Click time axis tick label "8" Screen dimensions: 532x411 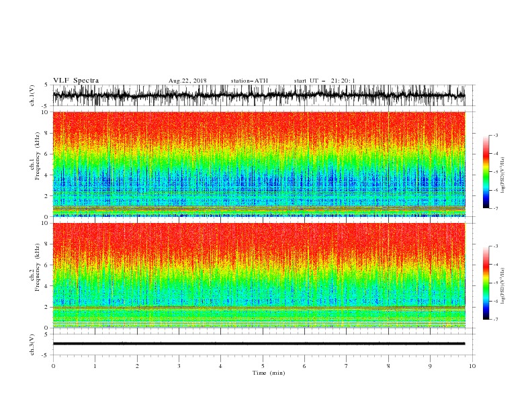pyautogui.click(x=388, y=366)
